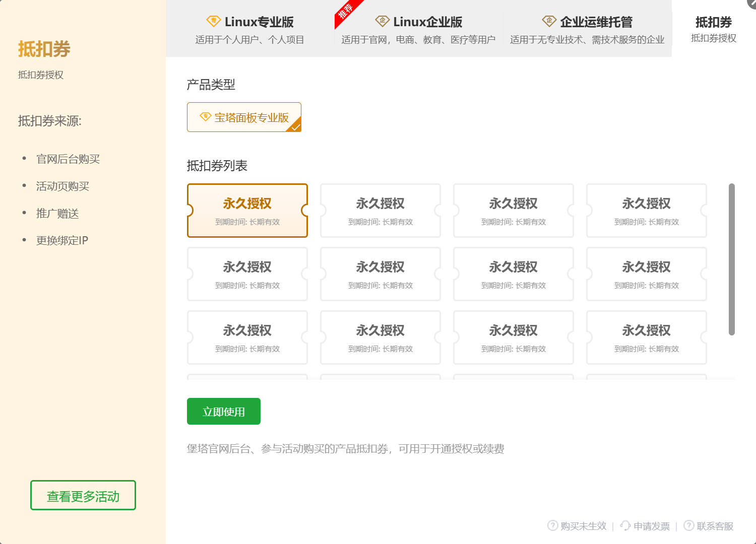756x544 pixels.
Task: Click the badge icon beside 企业运维托管
Action: tap(548, 21)
